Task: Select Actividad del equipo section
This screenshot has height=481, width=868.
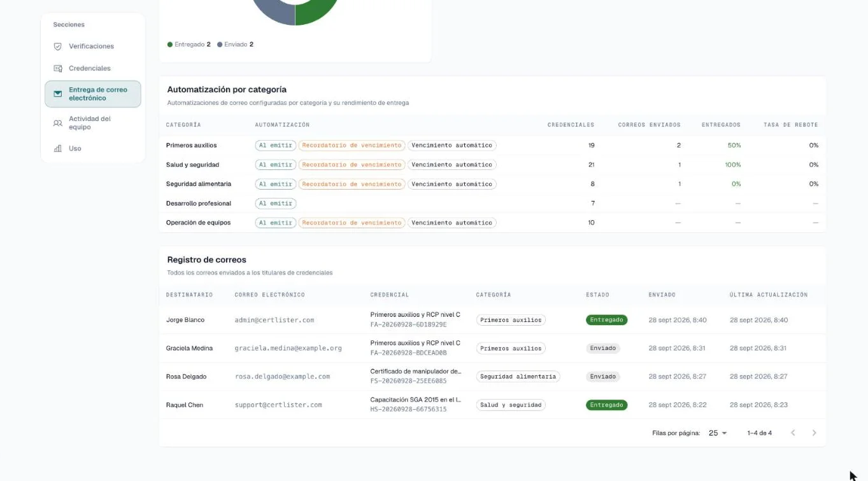Action: coord(93,123)
